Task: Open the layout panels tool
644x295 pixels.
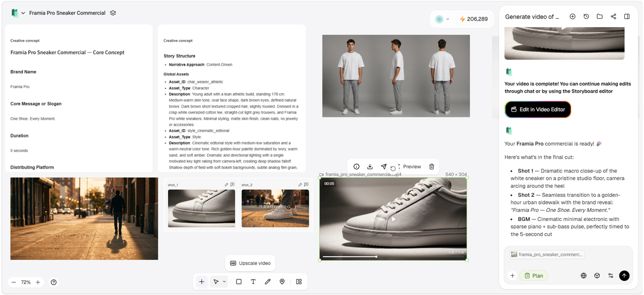Action: point(299,282)
